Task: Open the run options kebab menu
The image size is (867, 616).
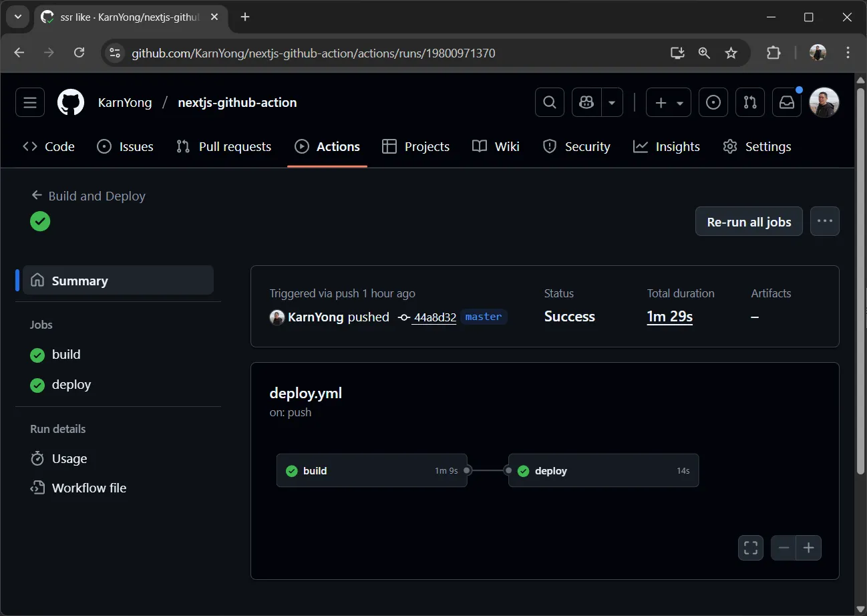Action: [x=824, y=220]
